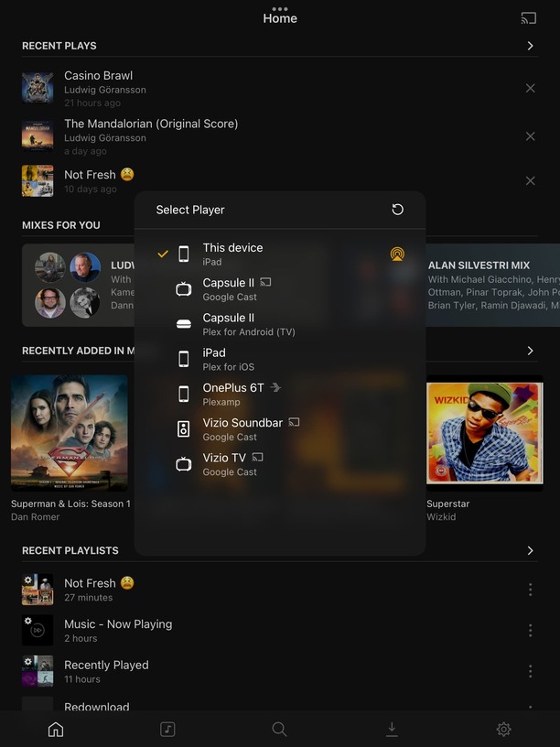The width and height of the screenshot is (560, 747).
Task: Open the music library tab
Action: [167, 729]
